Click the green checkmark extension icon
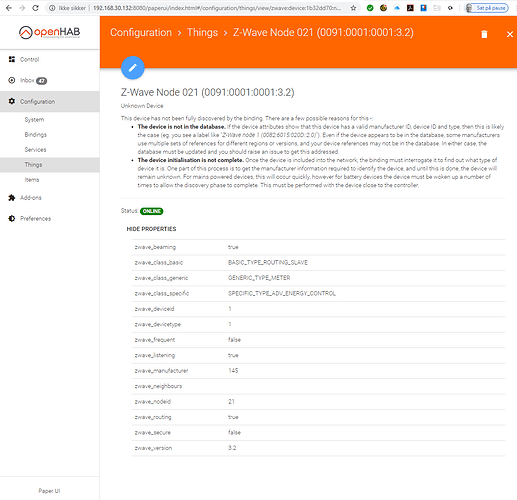The image size is (517, 500). [x=370, y=8]
